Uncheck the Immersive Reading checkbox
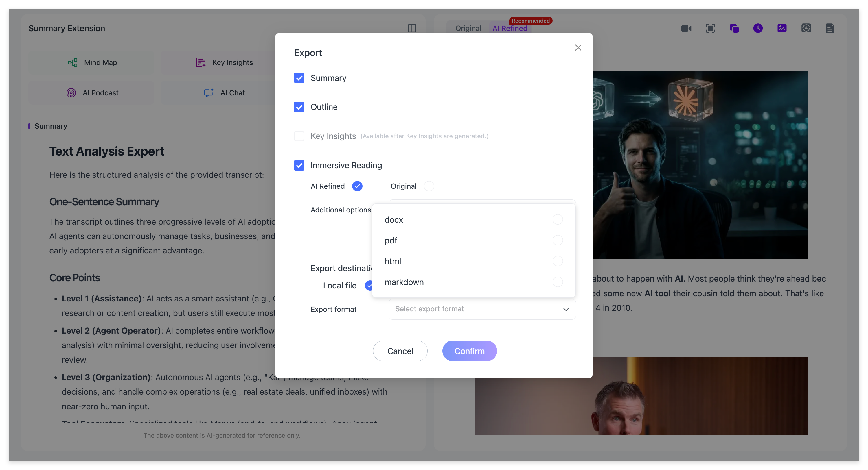Viewport: 868px width, 470px height. [x=299, y=165]
